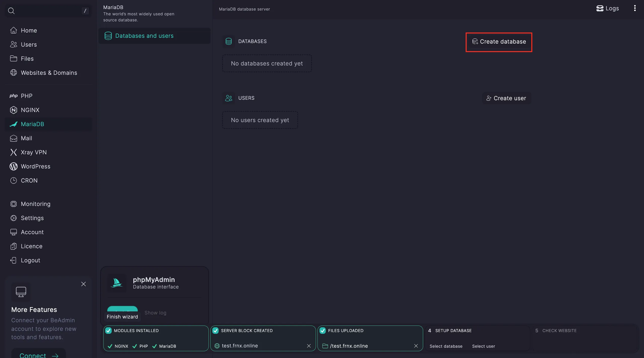This screenshot has width=644, height=358.
Task: Click the phpMyAdmin sailboat icon
Action: [x=117, y=283]
